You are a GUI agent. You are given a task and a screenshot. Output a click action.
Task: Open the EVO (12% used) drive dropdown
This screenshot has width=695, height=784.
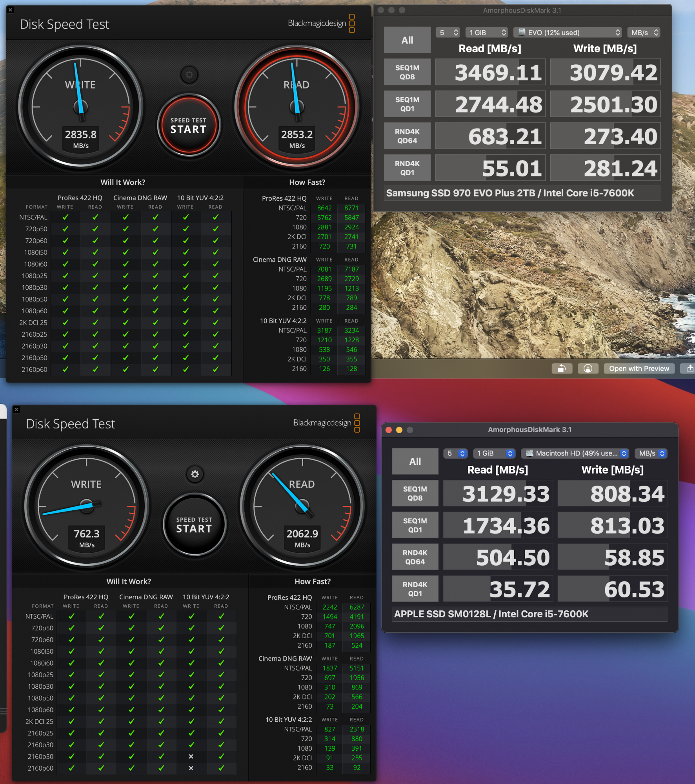568,33
